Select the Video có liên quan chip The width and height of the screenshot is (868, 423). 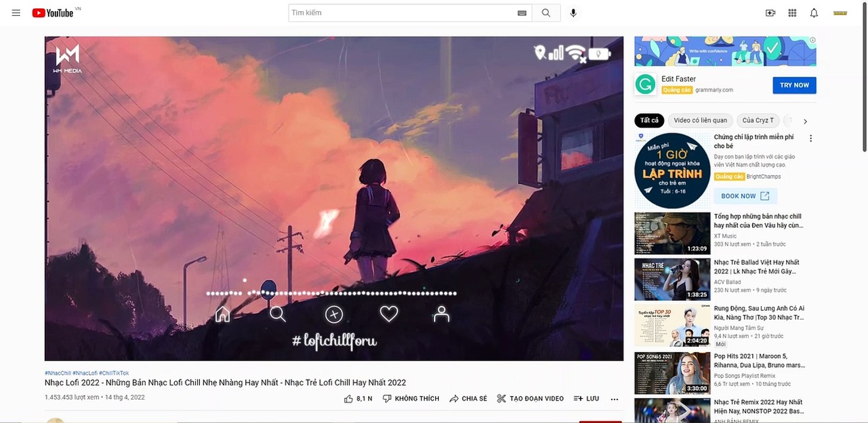(700, 120)
